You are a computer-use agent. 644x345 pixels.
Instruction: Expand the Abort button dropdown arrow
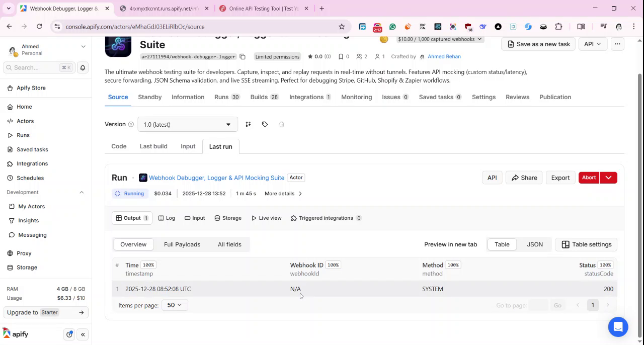pos(608,178)
